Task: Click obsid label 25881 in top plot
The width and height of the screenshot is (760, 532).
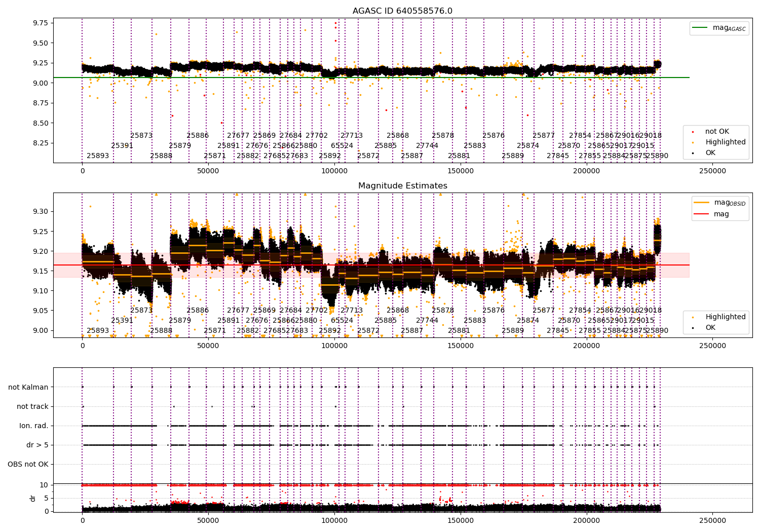Action: pyautogui.click(x=459, y=156)
